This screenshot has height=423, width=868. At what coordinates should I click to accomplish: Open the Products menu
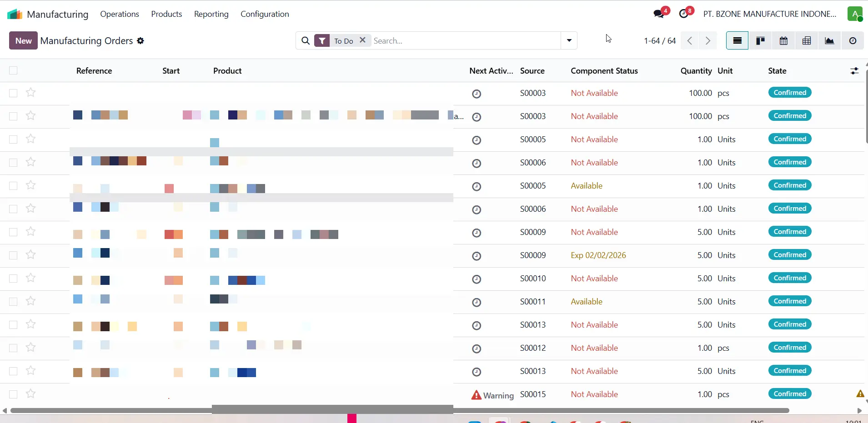[x=166, y=14]
